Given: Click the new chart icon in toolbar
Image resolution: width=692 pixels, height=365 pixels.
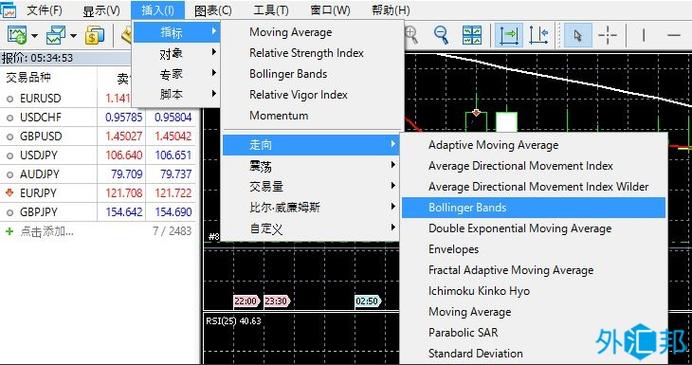Looking at the screenshot, I should pyautogui.click(x=17, y=35).
